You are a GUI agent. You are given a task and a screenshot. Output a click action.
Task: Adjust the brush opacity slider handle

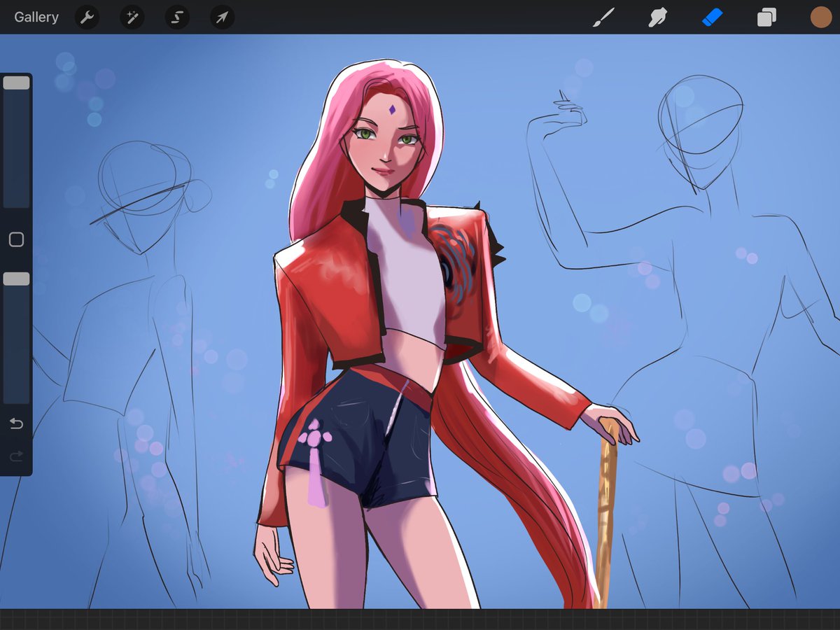click(16, 279)
